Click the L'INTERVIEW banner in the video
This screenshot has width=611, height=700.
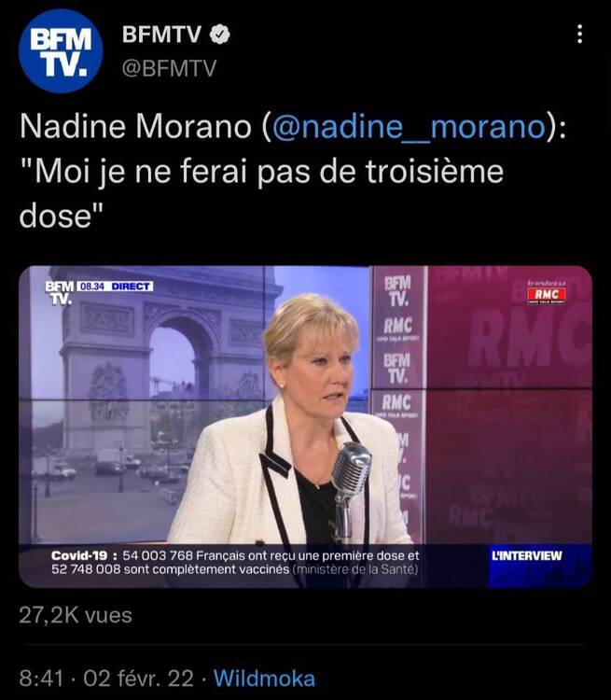coord(527,556)
